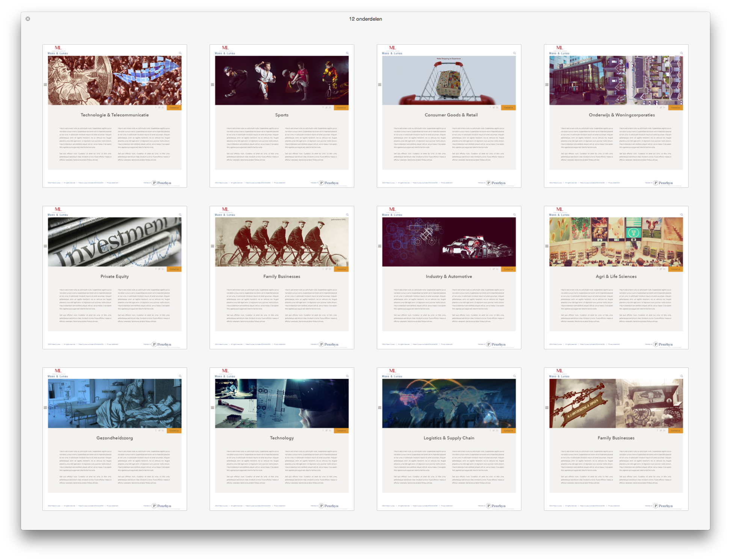Select the Agri & Life Sciences thumbnail
The height and width of the screenshot is (560, 731).
click(x=616, y=278)
